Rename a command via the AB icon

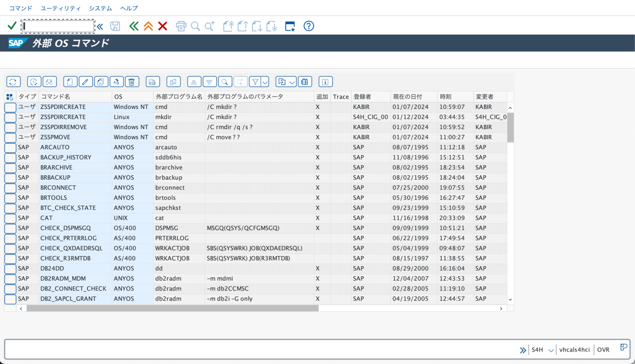click(117, 81)
